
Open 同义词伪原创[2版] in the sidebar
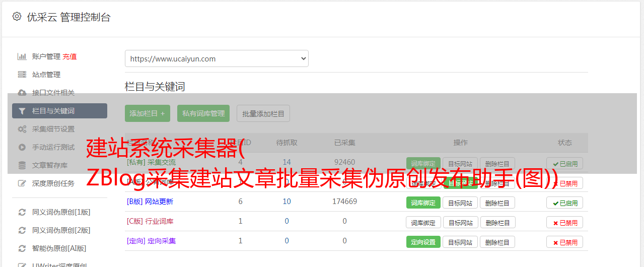click(x=61, y=230)
